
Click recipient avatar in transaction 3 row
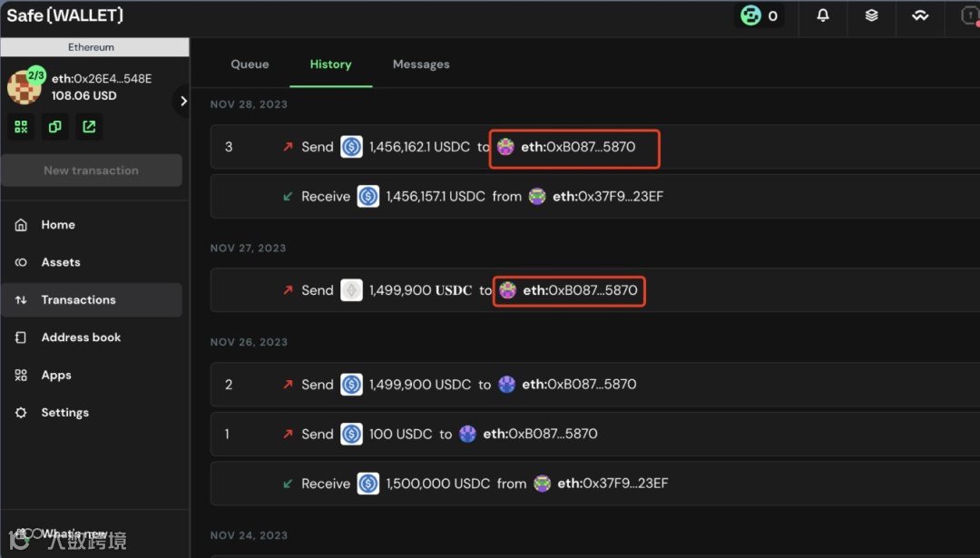point(505,147)
